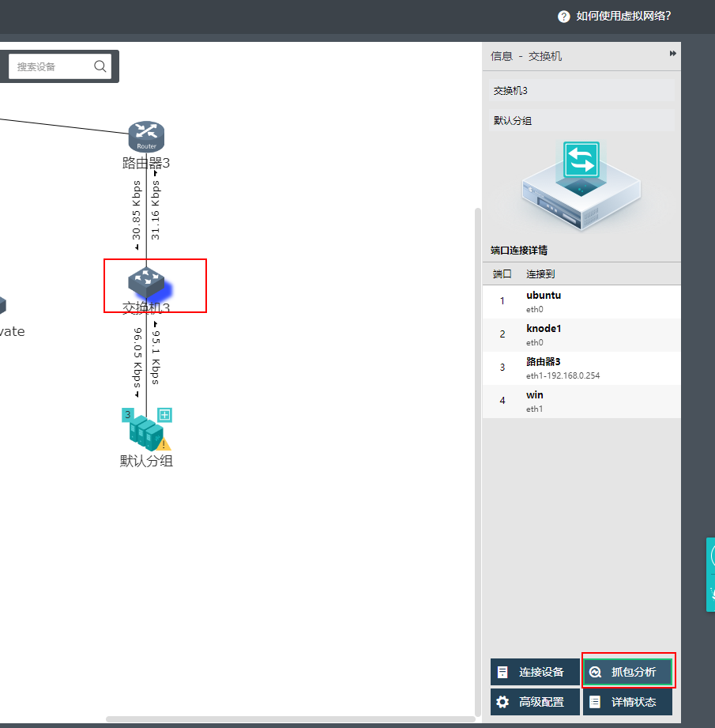Select port 3 路由器3 row
Image resolution: width=715 pixels, height=728 pixels.
pos(581,368)
